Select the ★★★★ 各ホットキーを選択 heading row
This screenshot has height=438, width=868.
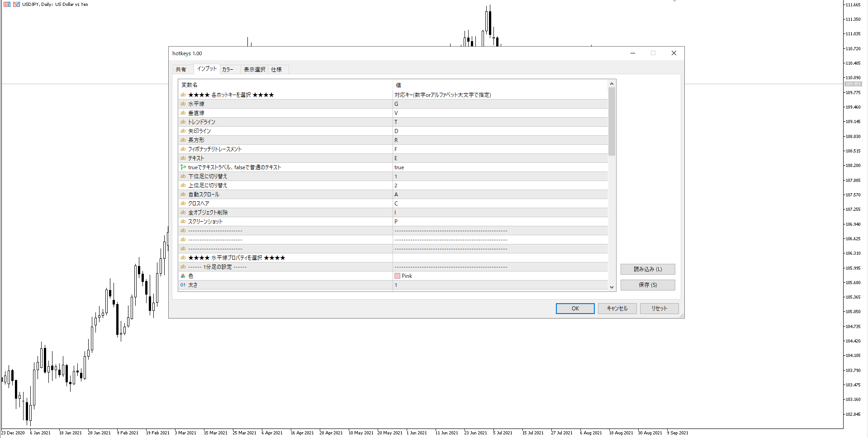[285, 95]
